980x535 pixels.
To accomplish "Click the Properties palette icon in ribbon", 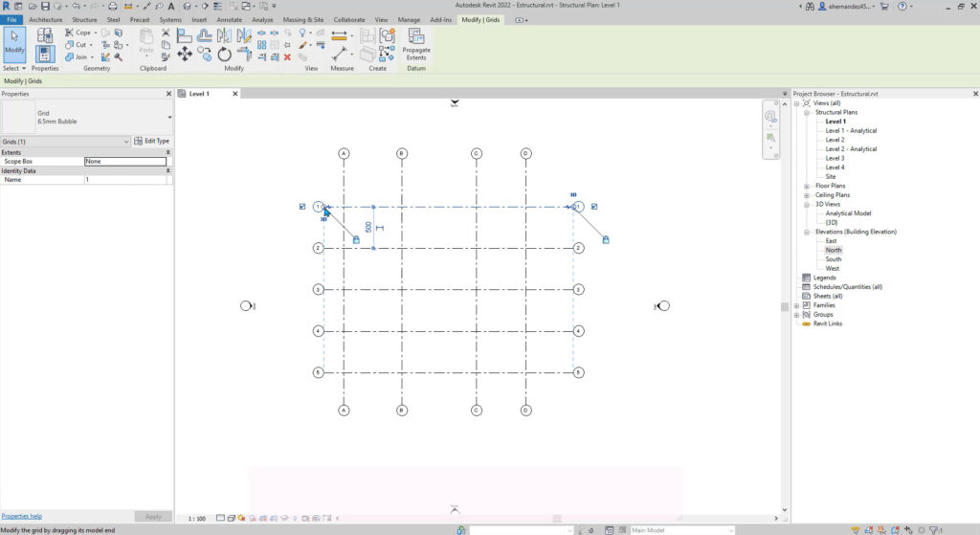I will pyautogui.click(x=45, y=48).
